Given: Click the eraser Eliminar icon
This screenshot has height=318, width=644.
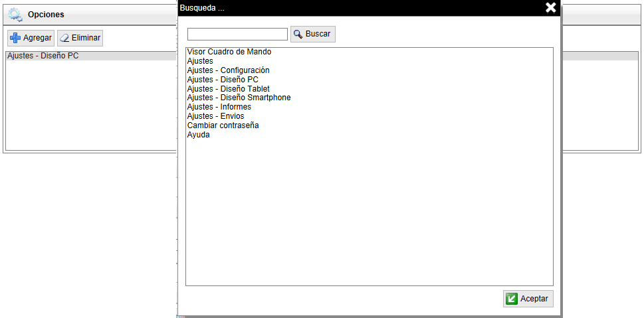Looking at the screenshot, I should tap(64, 38).
